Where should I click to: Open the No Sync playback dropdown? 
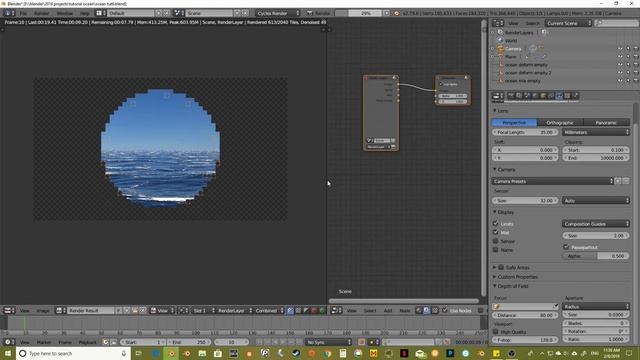pos(329,342)
